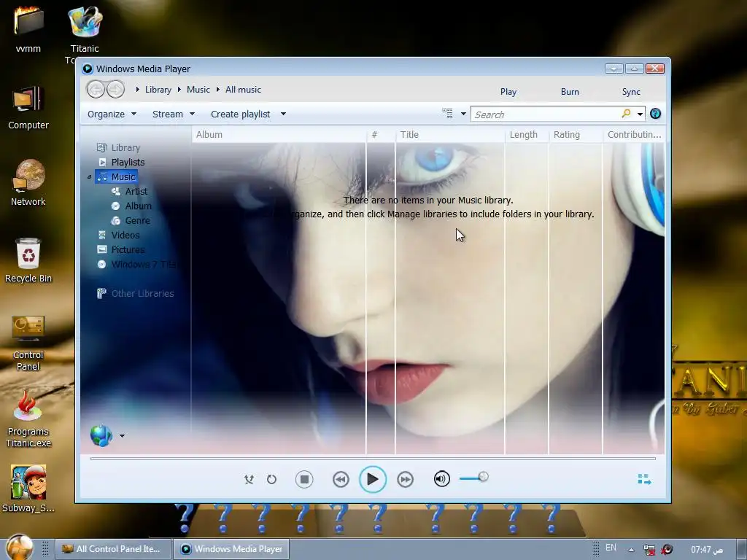
Task: Click the volume slider
Action: tap(474, 478)
